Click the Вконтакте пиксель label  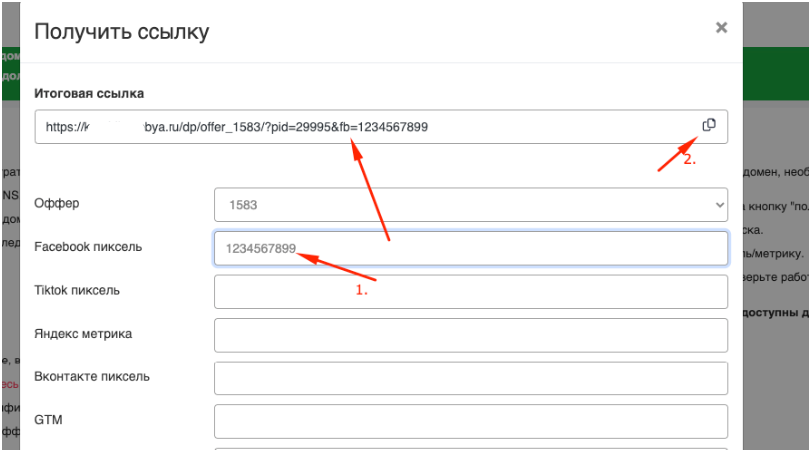pyautogui.click(x=92, y=376)
